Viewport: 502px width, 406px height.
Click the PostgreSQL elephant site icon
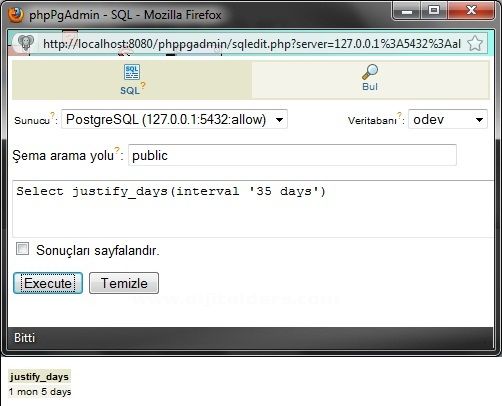[26, 43]
